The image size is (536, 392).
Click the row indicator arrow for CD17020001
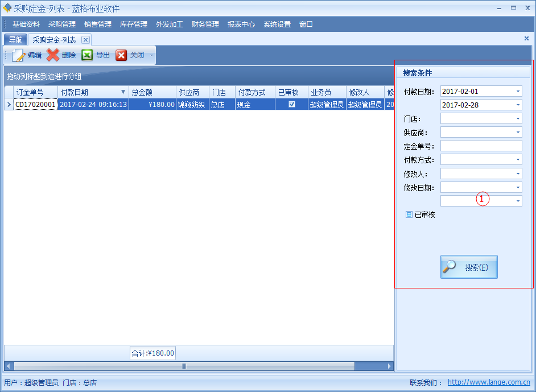pos(8,105)
